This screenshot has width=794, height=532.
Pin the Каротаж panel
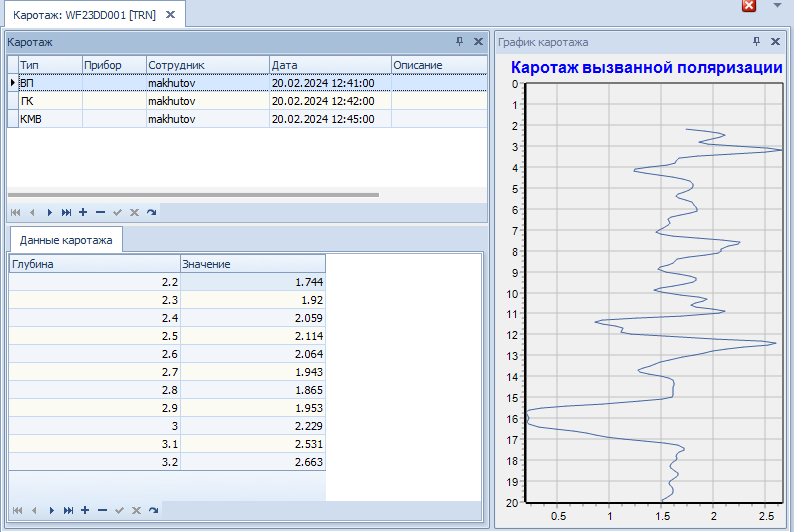[460, 42]
